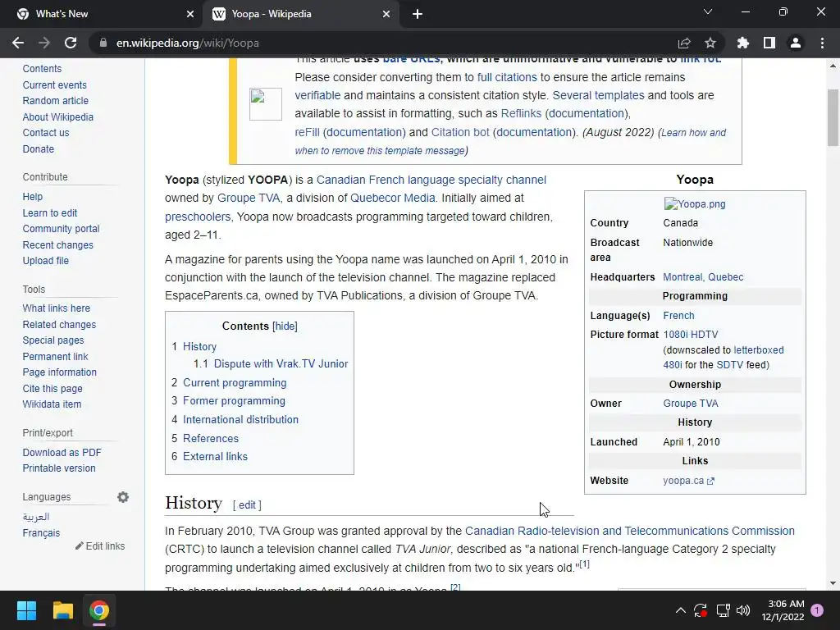Open the 1080i HDTV link

[691, 335]
